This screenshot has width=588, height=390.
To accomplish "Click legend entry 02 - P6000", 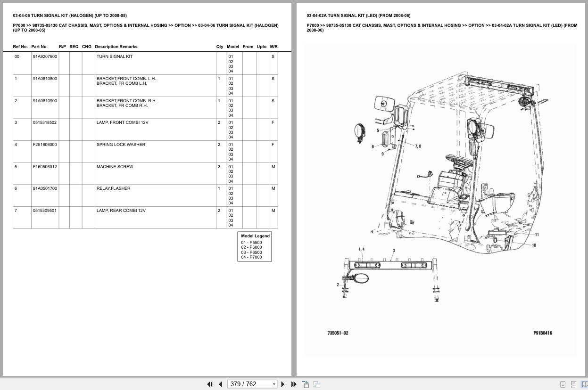I will pyautogui.click(x=251, y=247).
